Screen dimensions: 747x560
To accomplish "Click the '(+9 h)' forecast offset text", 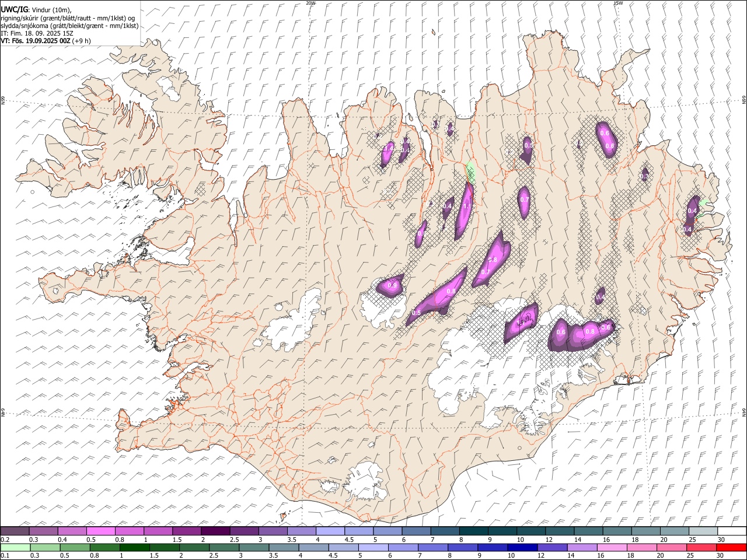I will tap(81, 41).
